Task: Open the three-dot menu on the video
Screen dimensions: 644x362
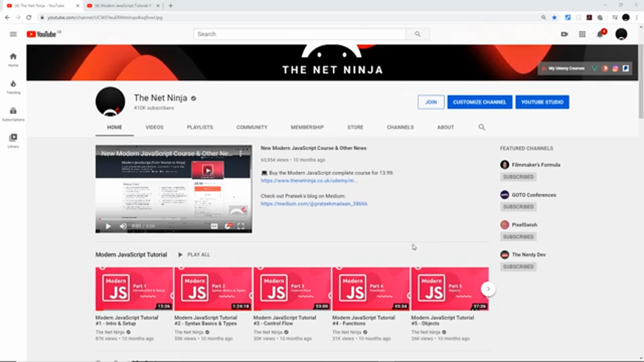Action: pos(241,153)
